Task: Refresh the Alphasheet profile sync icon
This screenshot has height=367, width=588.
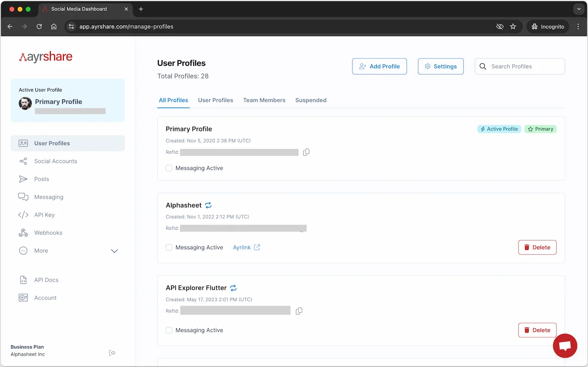Action: pos(208,205)
